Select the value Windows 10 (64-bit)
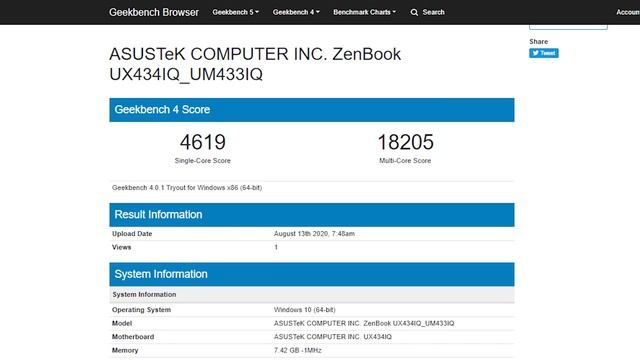 [304, 310]
